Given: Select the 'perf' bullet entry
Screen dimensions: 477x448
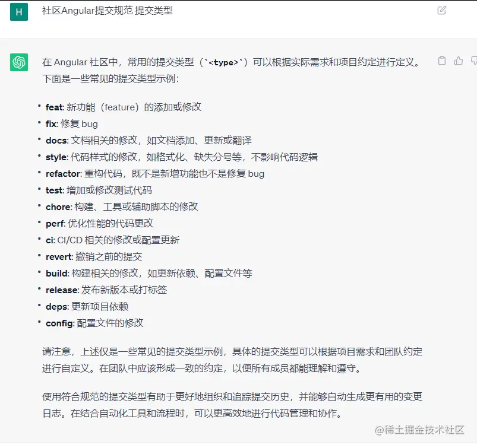Looking at the screenshot, I should coord(99,223).
